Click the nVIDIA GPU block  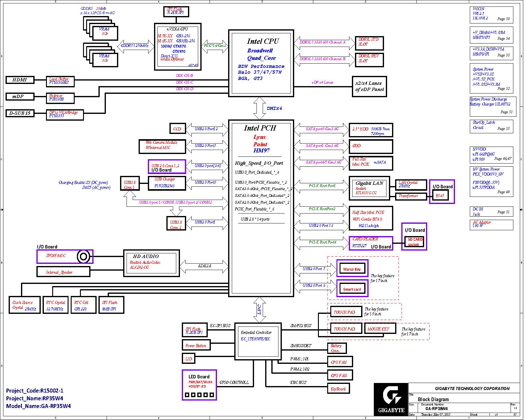click(177, 47)
